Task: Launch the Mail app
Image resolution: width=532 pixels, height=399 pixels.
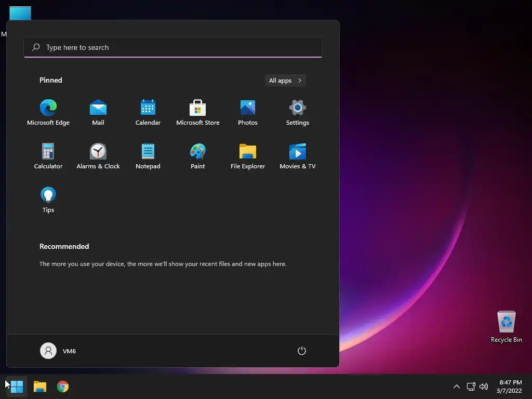Action: tap(98, 113)
